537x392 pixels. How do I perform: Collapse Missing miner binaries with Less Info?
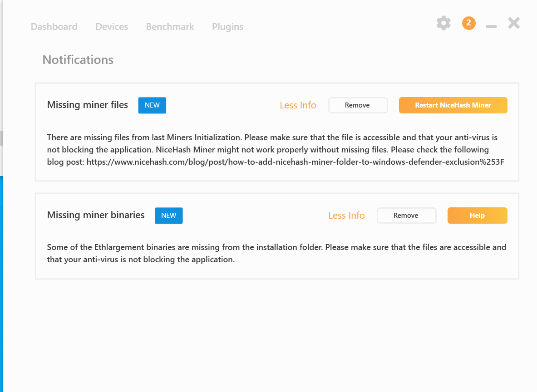347,216
